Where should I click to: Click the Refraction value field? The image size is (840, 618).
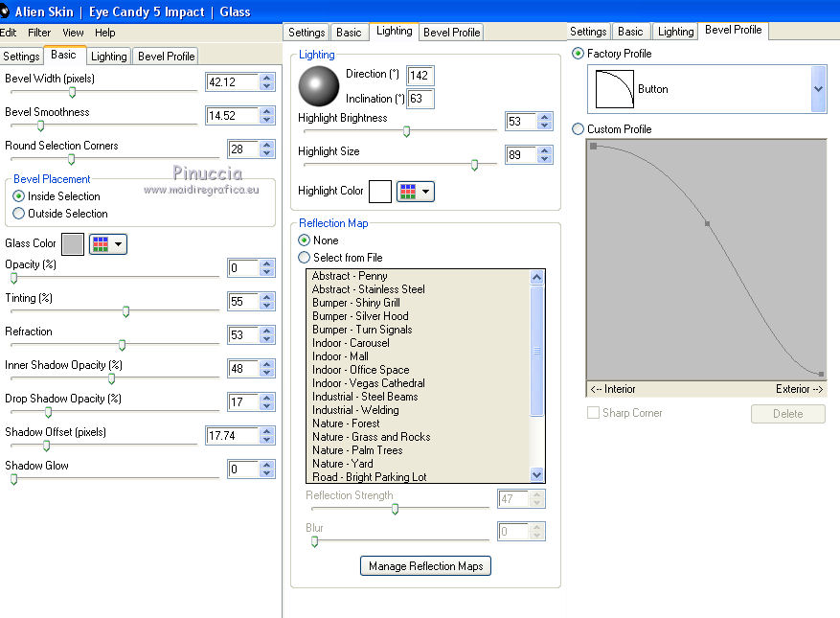point(243,335)
